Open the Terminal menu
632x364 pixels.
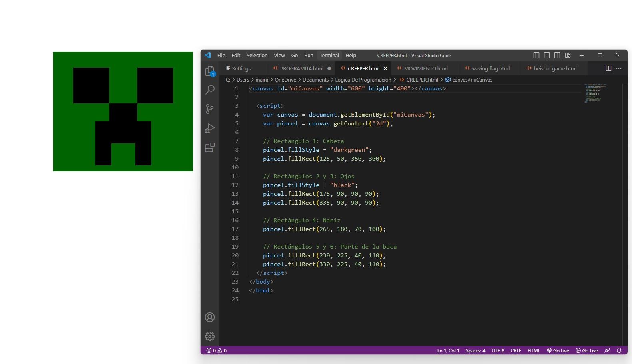click(x=329, y=55)
